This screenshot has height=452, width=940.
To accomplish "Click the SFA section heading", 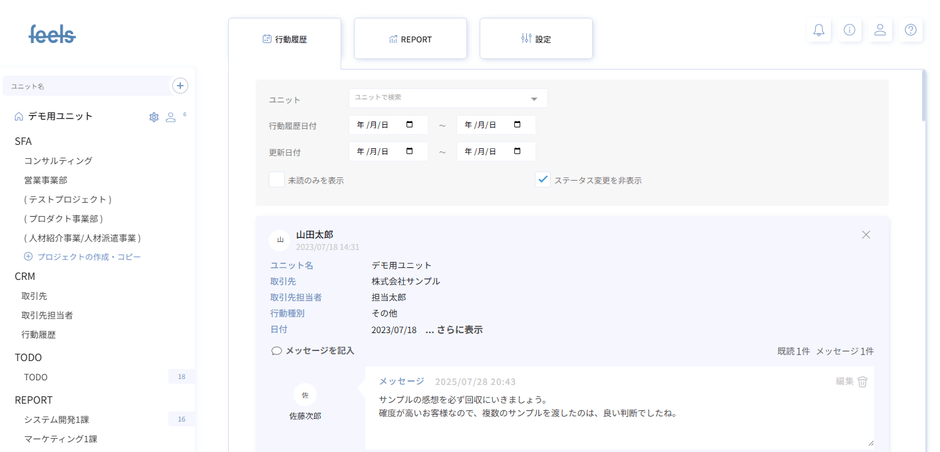I will click(23, 141).
